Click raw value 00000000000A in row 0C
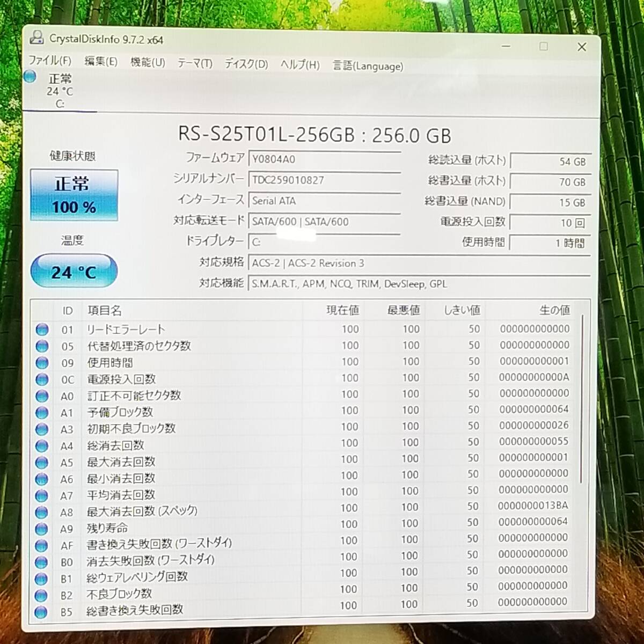 tap(534, 377)
